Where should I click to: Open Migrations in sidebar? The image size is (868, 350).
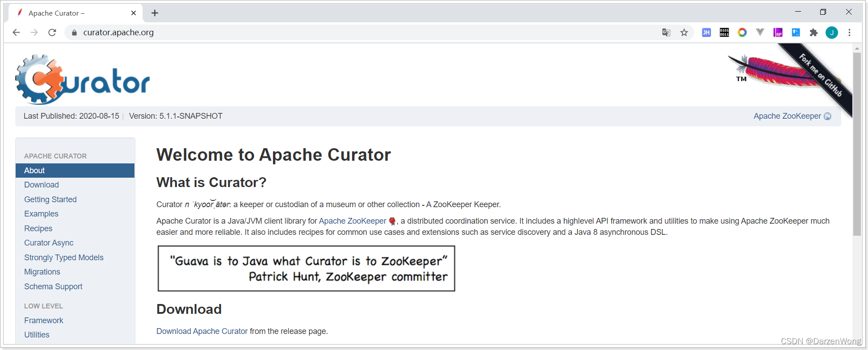click(42, 272)
